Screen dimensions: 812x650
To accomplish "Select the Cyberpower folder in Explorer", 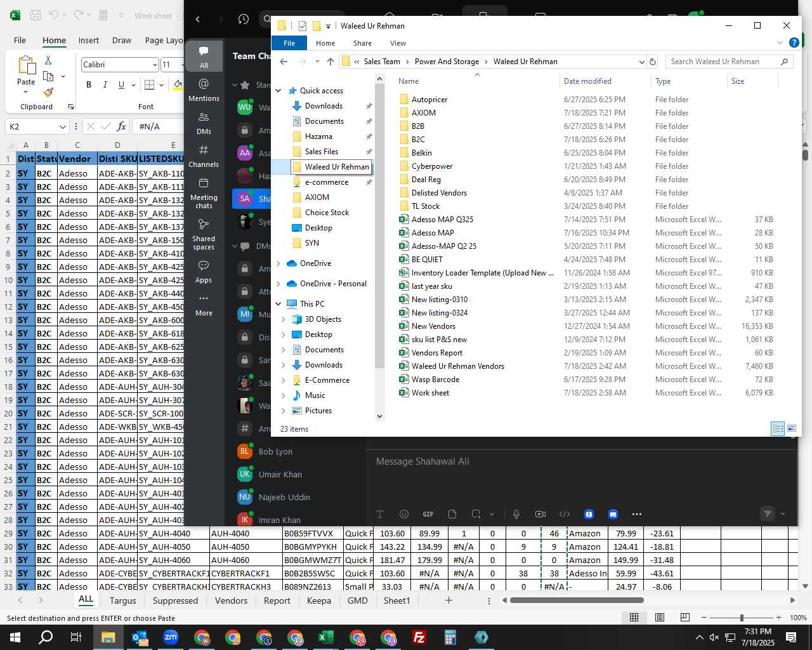I will pos(432,166).
